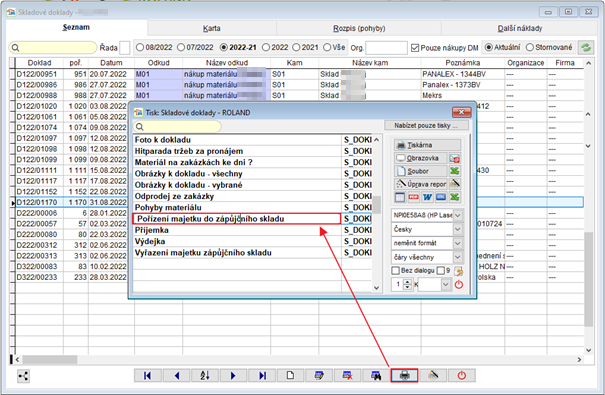Open the neměnit formát dropdown
This screenshot has height=395, width=605.
coord(458,243)
